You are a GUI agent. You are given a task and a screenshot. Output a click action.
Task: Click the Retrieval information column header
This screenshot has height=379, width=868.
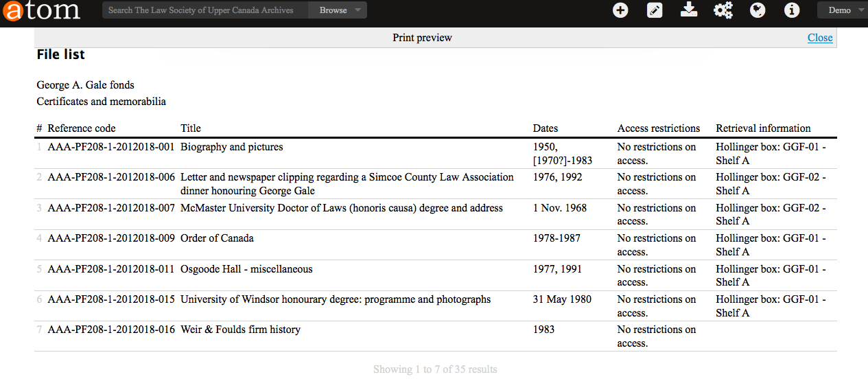[763, 128]
